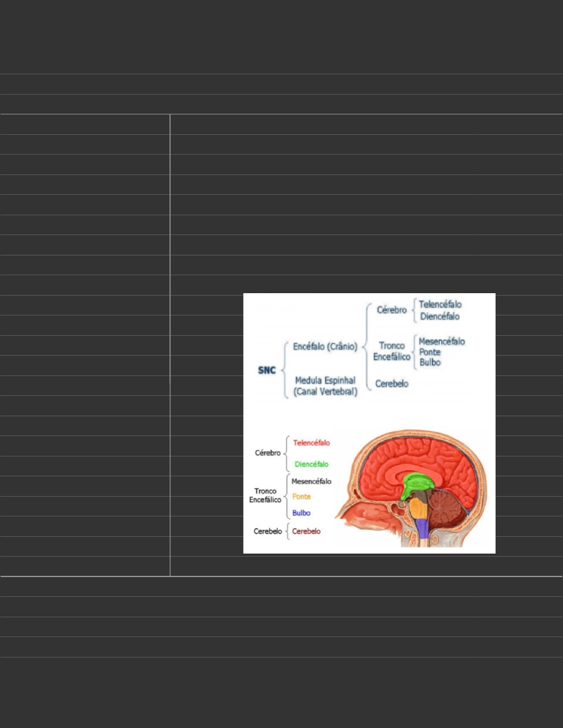Click Mesencéfalo in the upper bracket diagram
The height and width of the screenshot is (728, 563).
click(x=442, y=341)
